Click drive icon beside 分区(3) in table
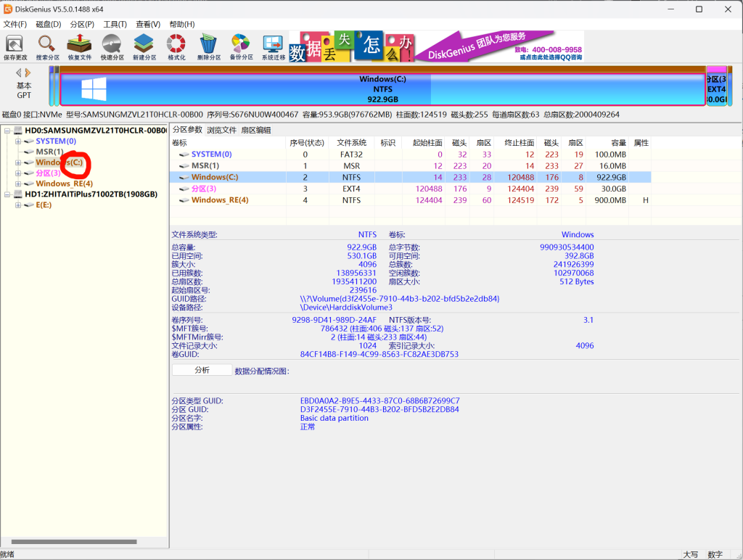Screen dimensions: 743x560 tap(184, 189)
